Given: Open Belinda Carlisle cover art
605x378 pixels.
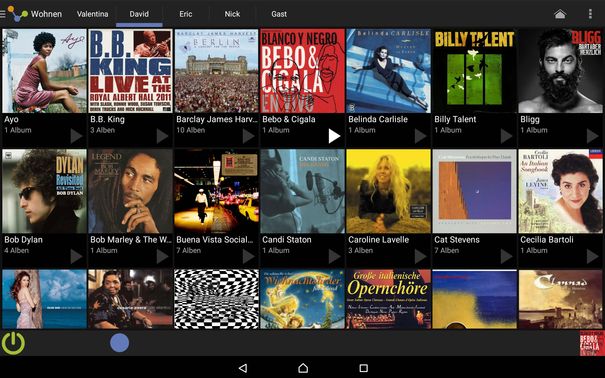Looking at the screenshot, I should pyautogui.click(x=389, y=71).
